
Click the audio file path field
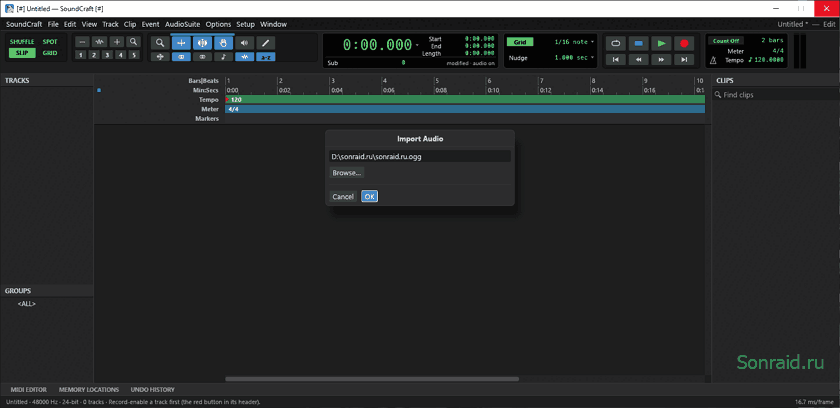[420, 156]
